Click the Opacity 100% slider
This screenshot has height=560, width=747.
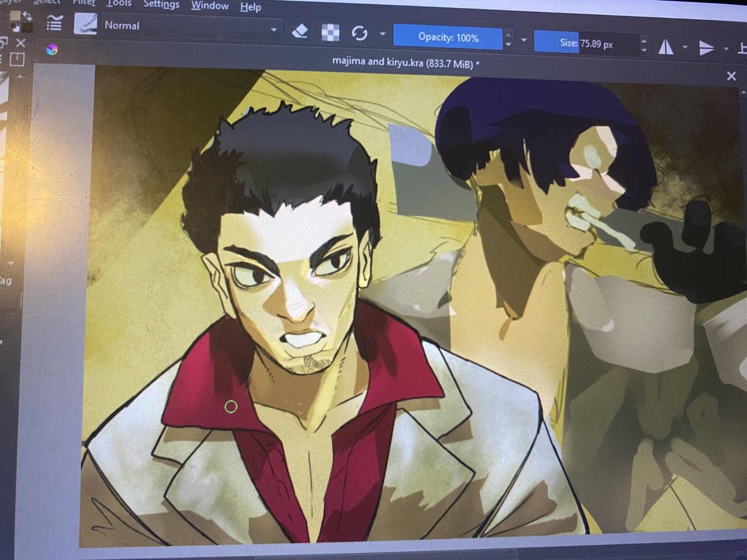[448, 37]
